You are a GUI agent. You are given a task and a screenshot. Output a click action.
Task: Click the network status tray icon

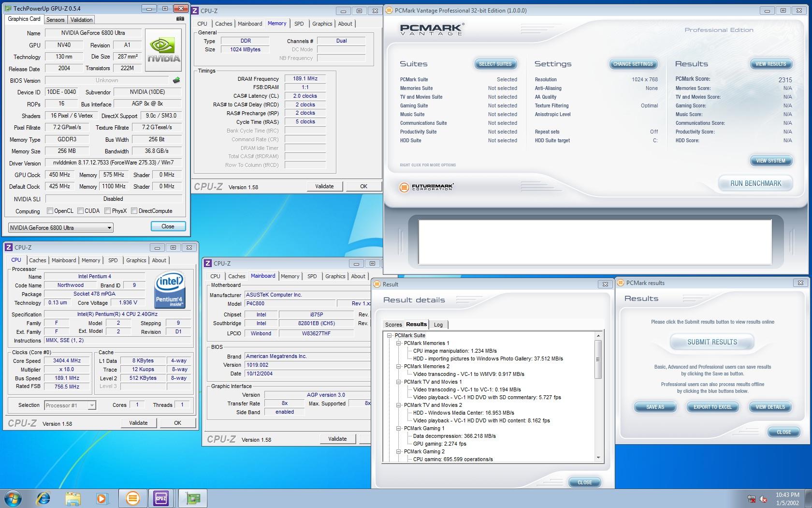click(x=752, y=499)
